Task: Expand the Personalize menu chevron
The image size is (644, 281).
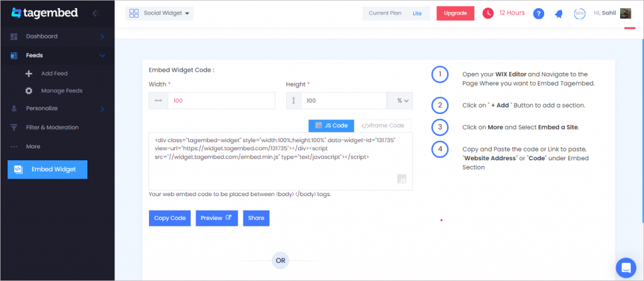Action: pyautogui.click(x=103, y=109)
